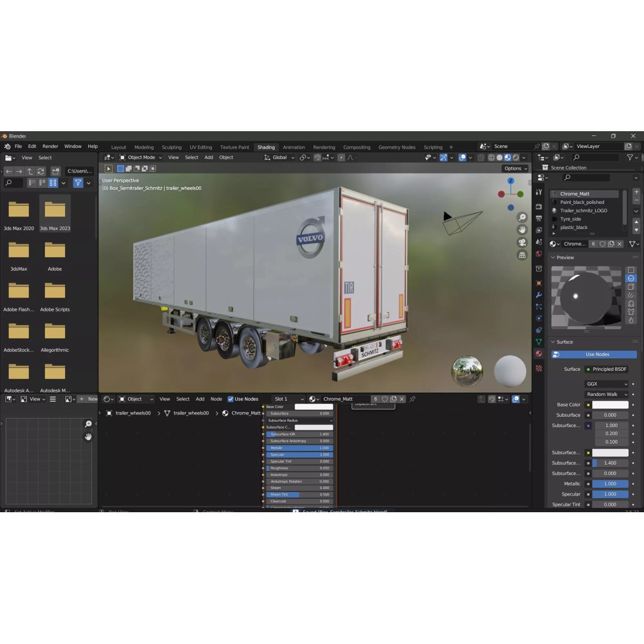Activate pan view hand gizmo in viewport
Screen dimensions: 644x644
coord(522,230)
